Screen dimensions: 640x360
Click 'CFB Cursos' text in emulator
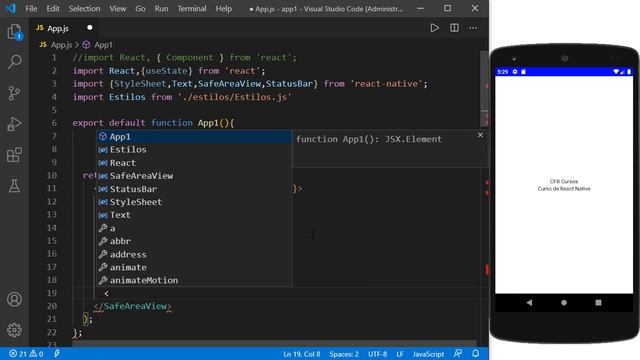tap(564, 181)
